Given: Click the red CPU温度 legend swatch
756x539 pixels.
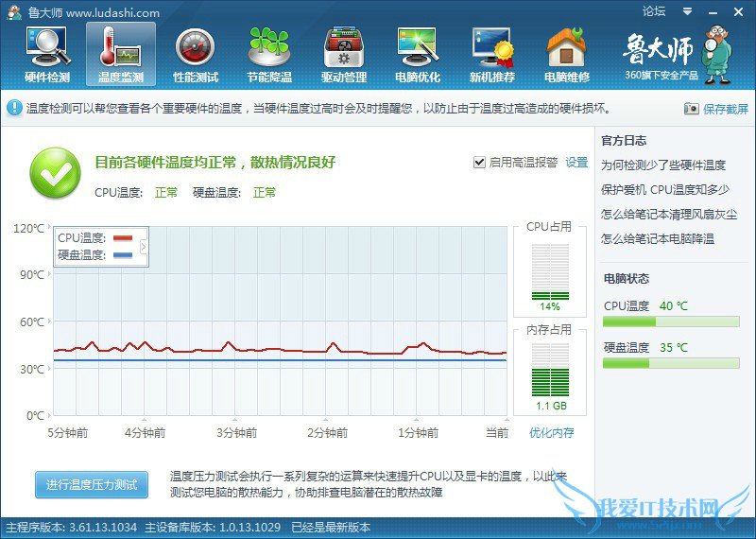Looking at the screenshot, I should (x=123, y=238).
